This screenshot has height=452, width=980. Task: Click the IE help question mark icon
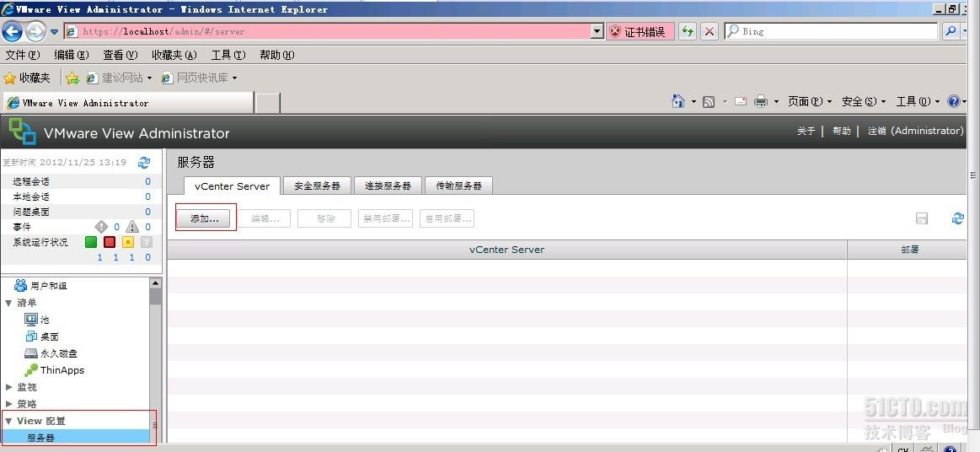[954, 101]
